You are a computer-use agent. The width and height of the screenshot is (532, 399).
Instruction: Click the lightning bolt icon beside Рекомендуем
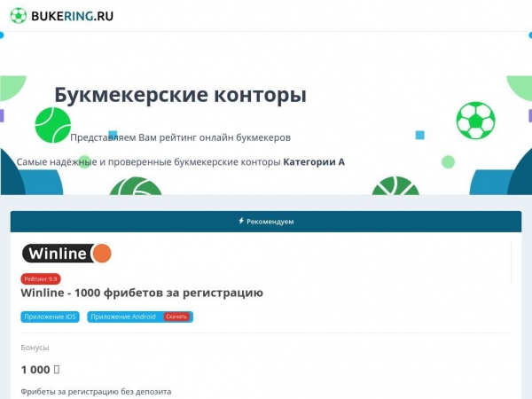point(241,221)
